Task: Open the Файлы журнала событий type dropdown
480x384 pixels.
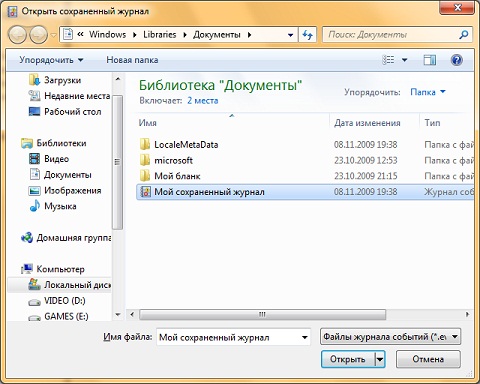Action: coord(391,337)
